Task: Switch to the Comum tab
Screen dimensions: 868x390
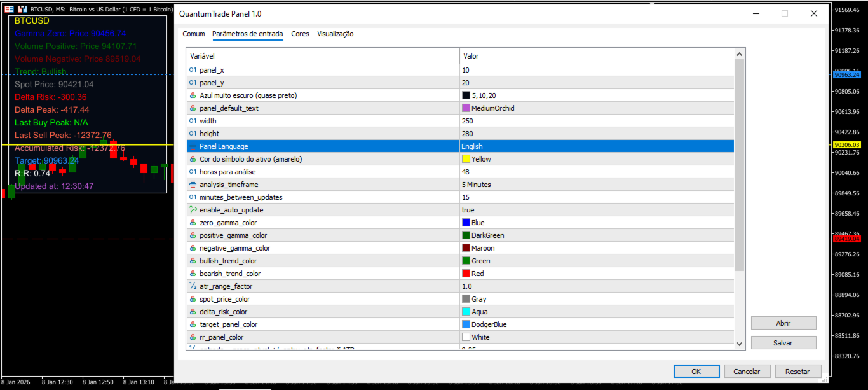Action: click(x=194, y=34)
